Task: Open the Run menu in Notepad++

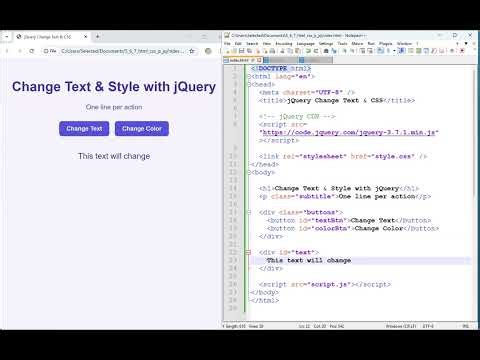Action: 371,44
